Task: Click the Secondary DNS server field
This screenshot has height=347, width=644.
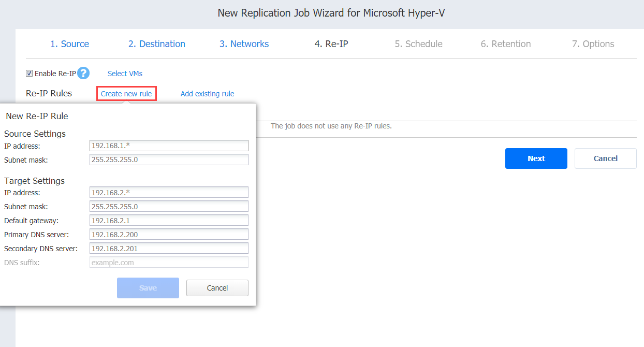Action: click(x=169, y=249)
